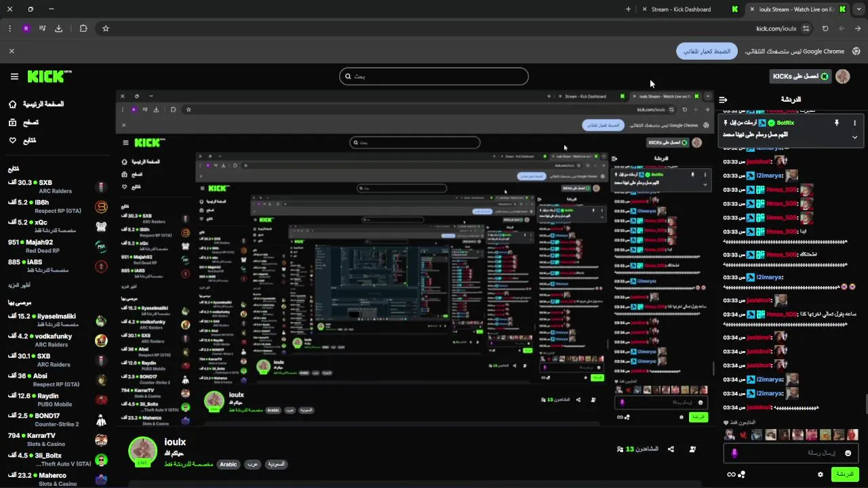Bookmark this page with the star icon
868x488 pixels.
point(106,28)
